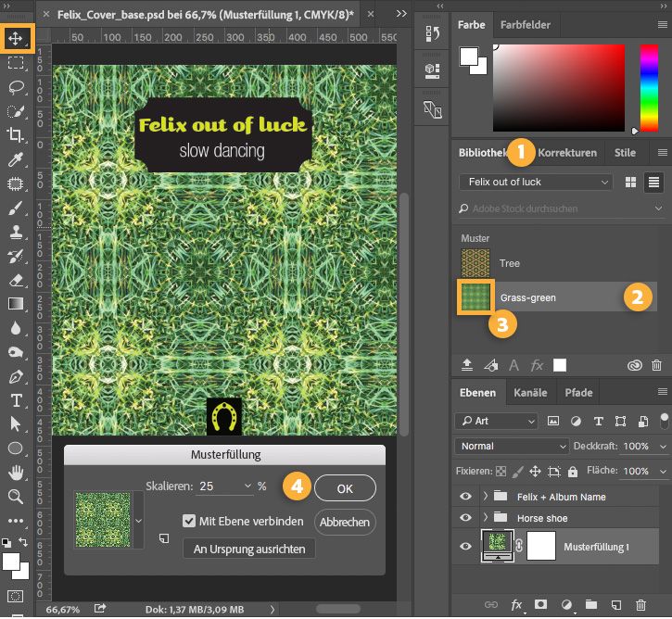Select the Hand tool
The height and width of the screenshot is (619, 672).
pos(16,473)
